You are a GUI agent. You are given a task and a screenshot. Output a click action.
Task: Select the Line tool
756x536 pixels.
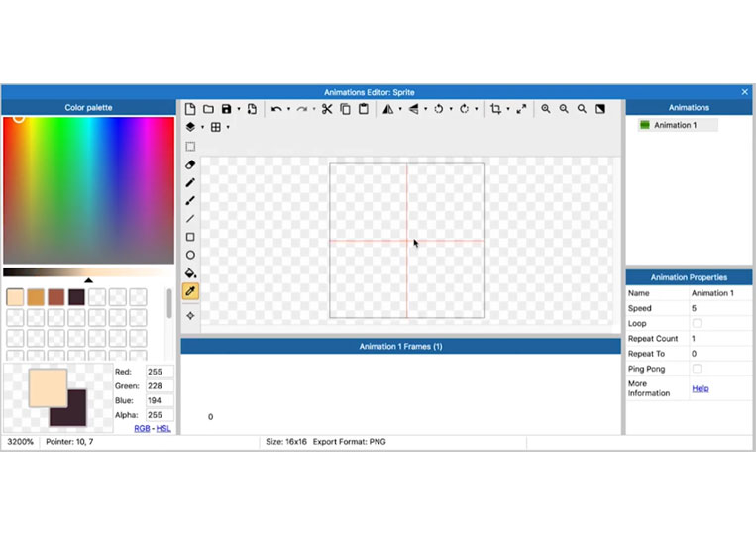click(x=190, y=219)
